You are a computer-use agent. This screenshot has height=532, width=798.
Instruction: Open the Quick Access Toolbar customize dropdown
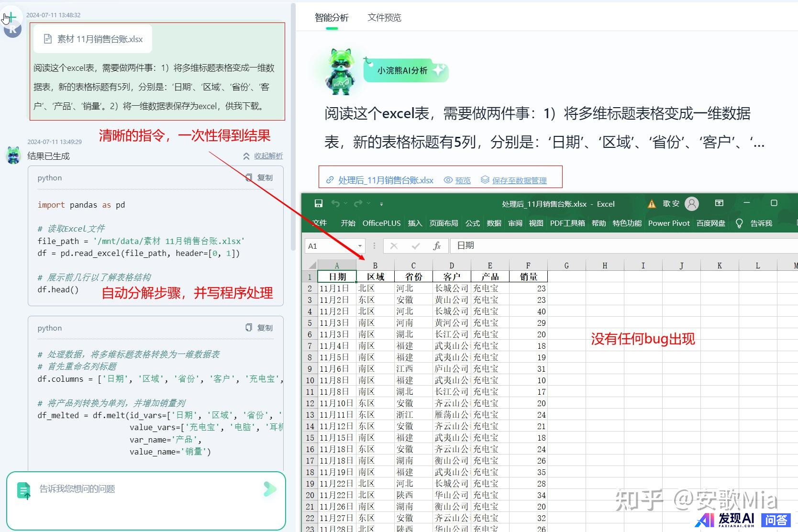381,204
